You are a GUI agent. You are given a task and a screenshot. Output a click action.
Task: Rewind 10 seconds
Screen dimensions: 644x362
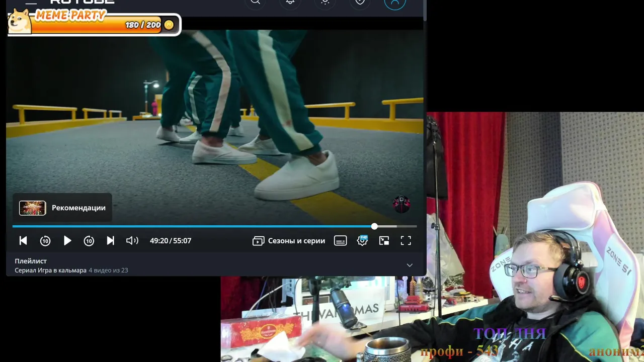45,241
